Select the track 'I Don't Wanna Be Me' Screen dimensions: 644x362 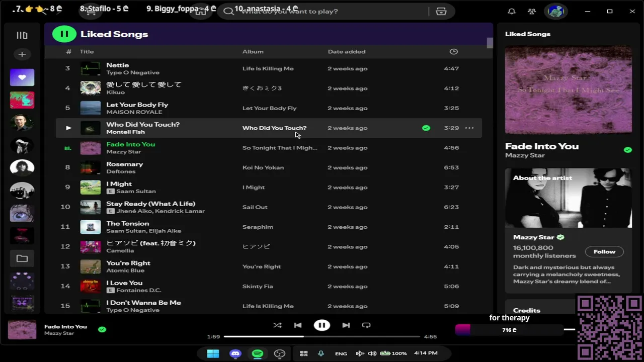(x=144, y=303)
